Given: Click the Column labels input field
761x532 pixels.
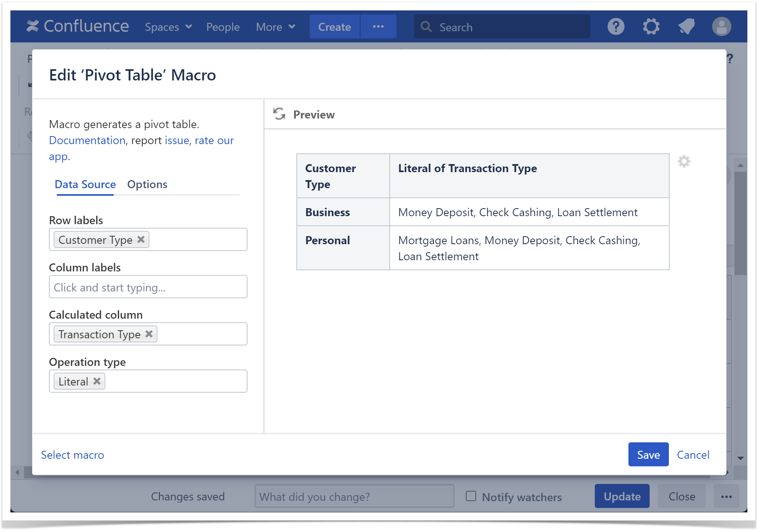Looking at the screenshot, I should (148, 287).
